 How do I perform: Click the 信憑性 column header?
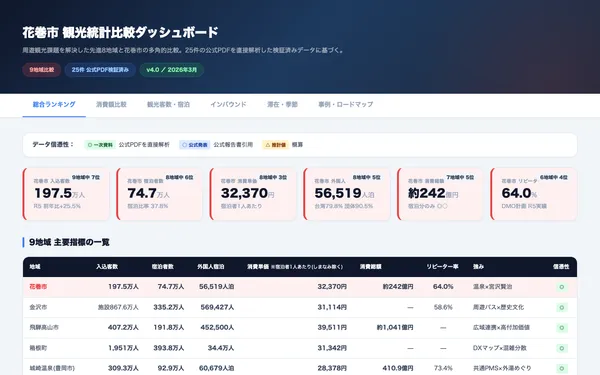coord(561,267)
